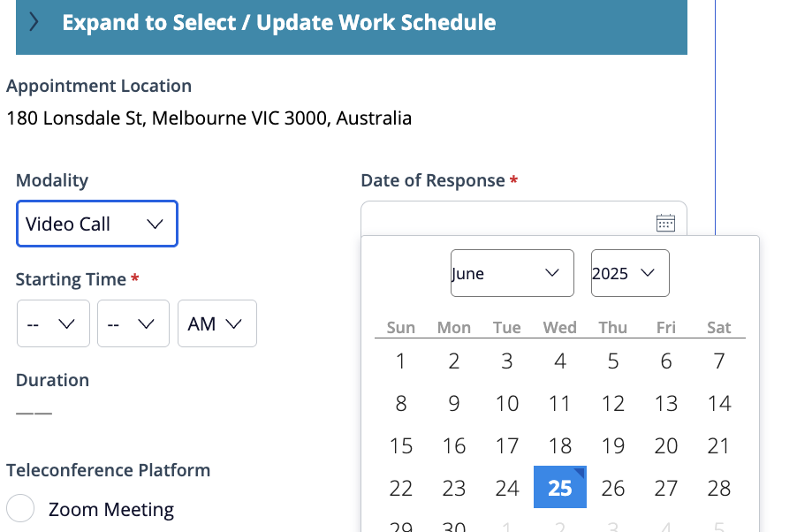This screenshot has width=797, height=532.
Task: Select June 30 in the calendar
Action: (453, 526)
